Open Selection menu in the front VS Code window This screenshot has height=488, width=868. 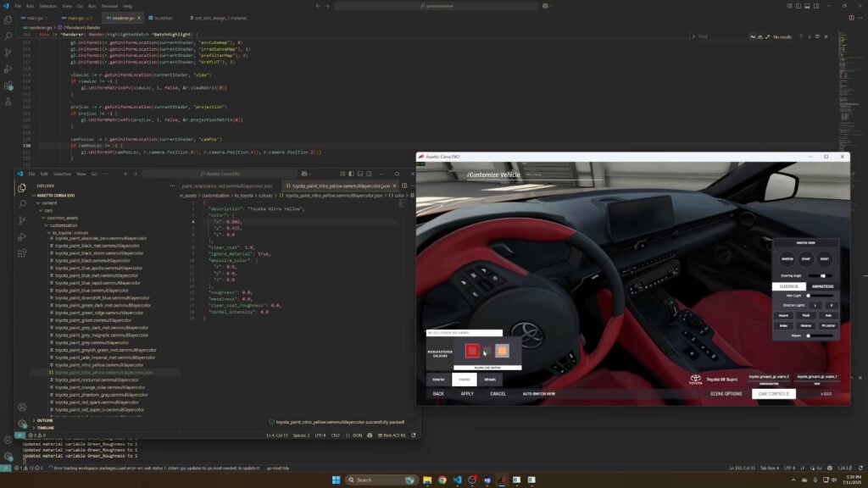click(x=62, y=174)
